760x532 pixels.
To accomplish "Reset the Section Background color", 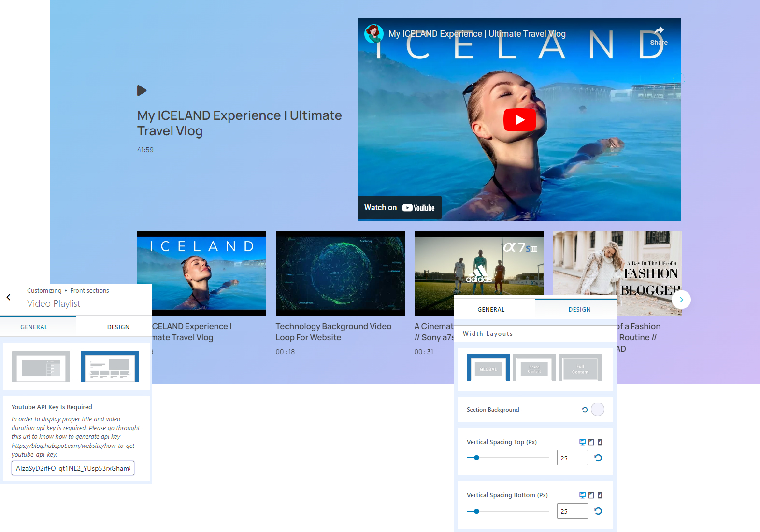I will (x=585, y=410).
